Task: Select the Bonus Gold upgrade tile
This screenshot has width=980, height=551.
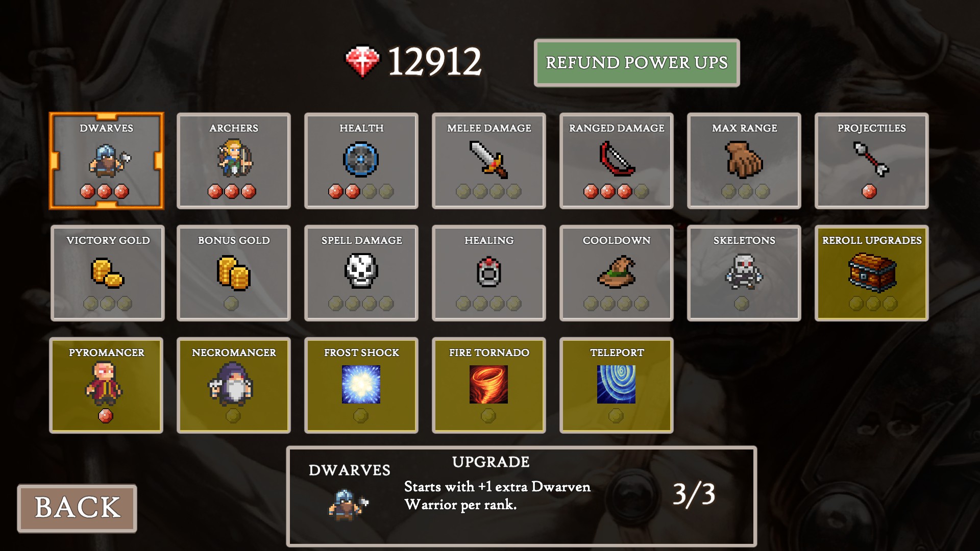Action: (x=234, y=273)
